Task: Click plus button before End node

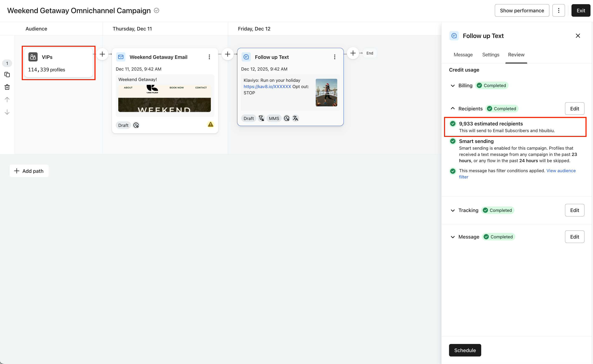Action: coord(353,53)
